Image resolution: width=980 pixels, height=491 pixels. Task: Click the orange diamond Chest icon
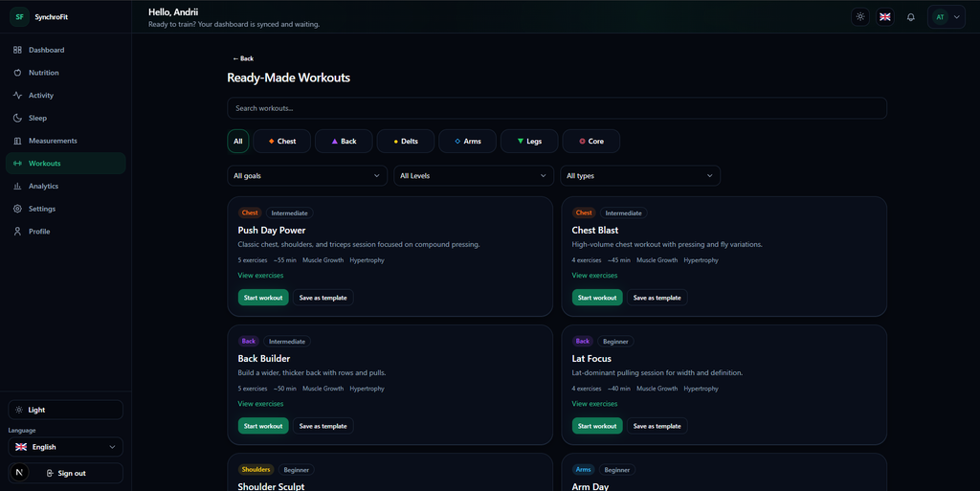tap(271, 142)
